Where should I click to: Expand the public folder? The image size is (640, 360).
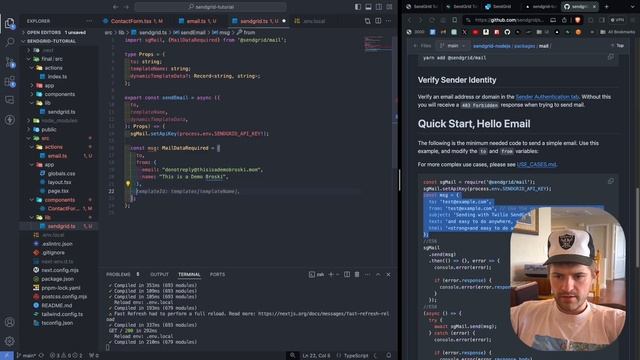click(x=49, y=129)
